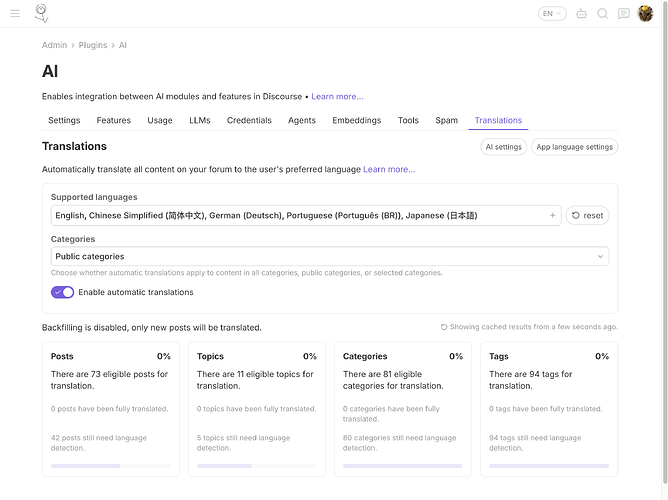
Task: Switch to the Spam tab
Action: coord(446,121)
